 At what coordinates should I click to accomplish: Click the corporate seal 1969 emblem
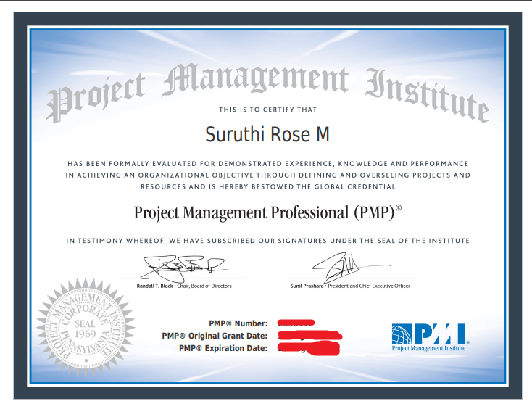coord(86,328)
